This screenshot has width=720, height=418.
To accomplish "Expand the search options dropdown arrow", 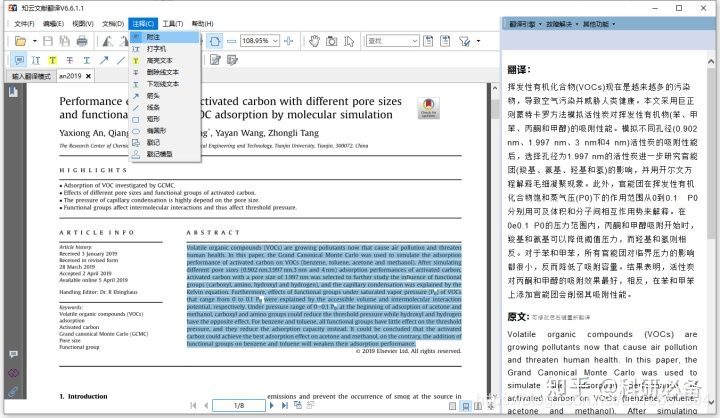I will point(478,41).
